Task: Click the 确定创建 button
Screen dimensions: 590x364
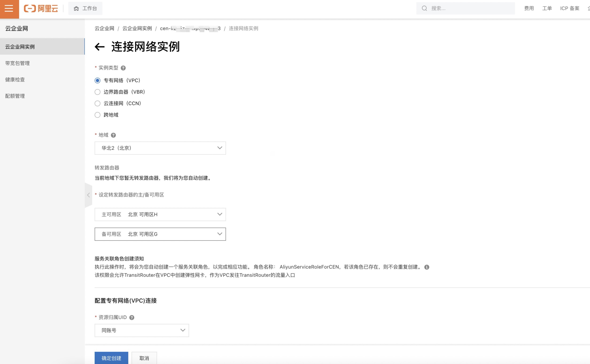Action: pos(111,358)
